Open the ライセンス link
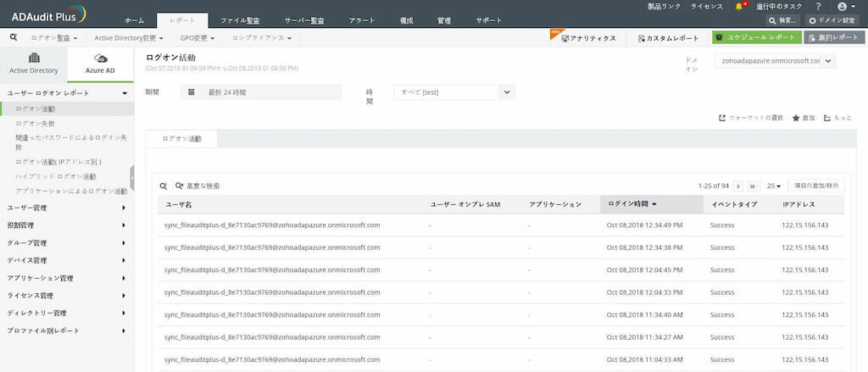Screen dimensions: 868x372 [706, 6]
